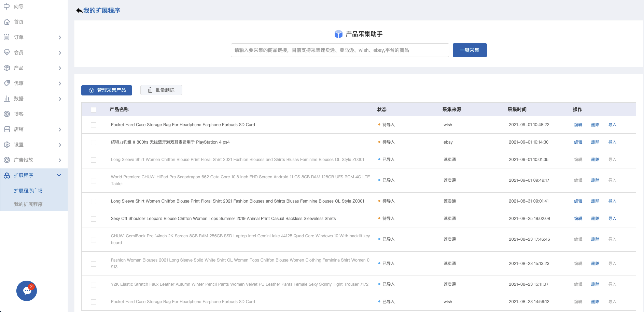Click the 产品 box icon
This screenshot has height=312, width=644.
[7, 68]
